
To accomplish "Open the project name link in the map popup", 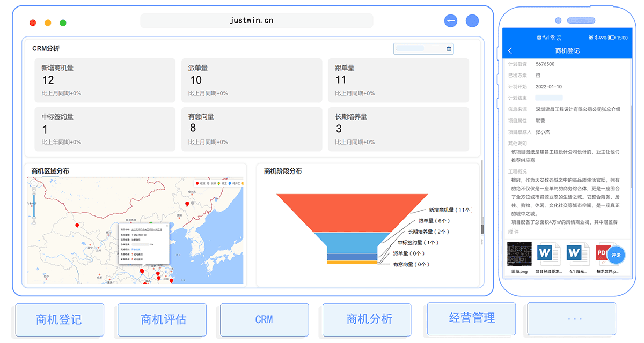I will [x=147, y=229].
